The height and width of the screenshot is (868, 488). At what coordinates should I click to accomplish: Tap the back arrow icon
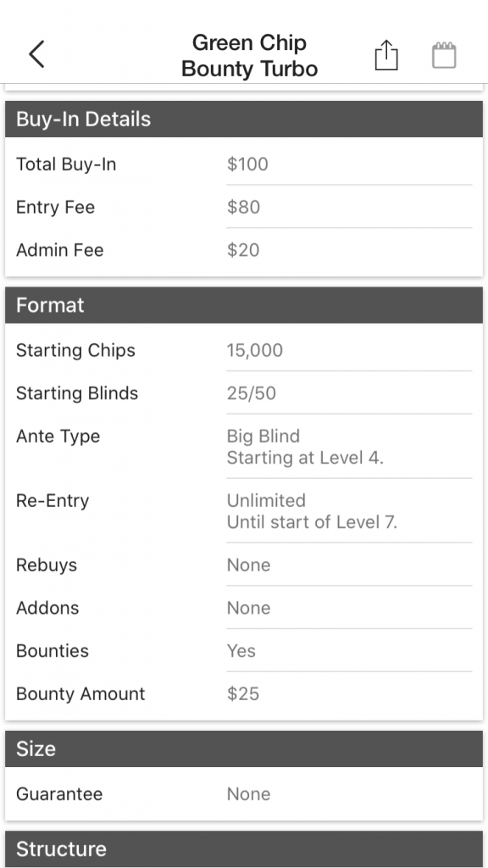tap(36, 54)
